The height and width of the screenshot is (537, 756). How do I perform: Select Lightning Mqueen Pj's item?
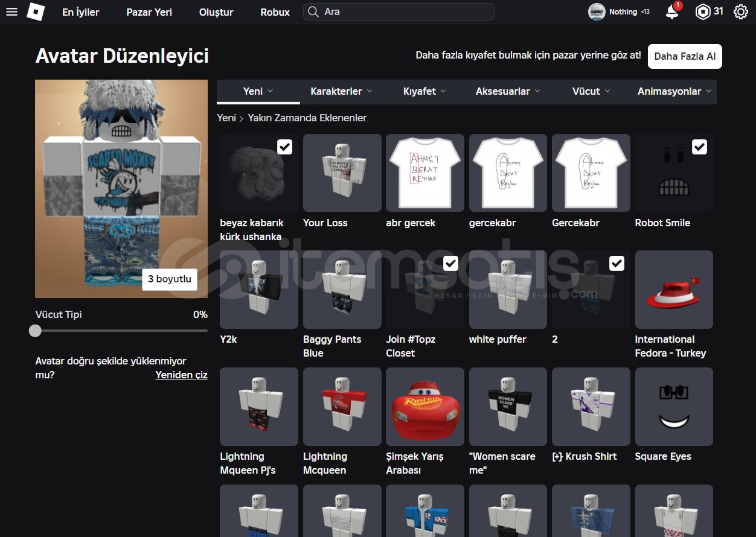[x=259, y=407]
